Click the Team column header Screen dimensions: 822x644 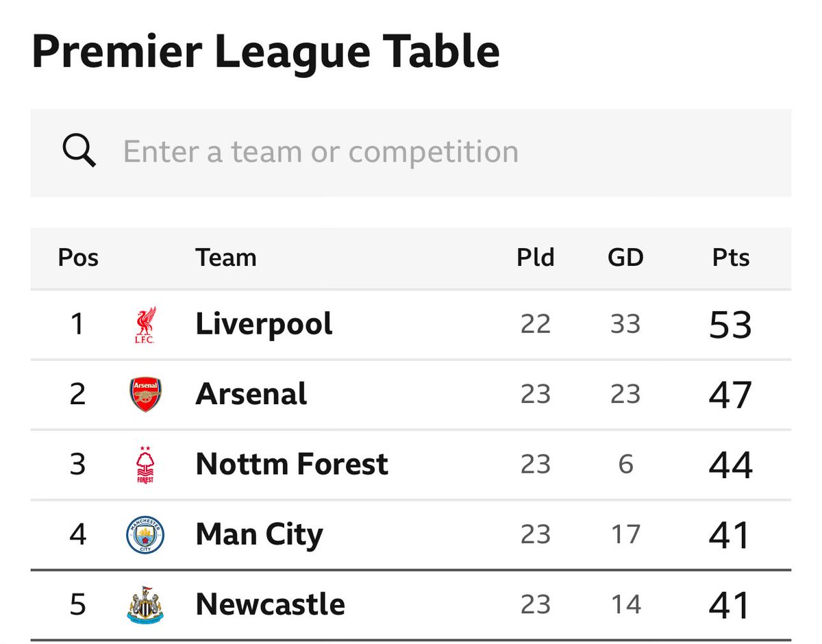226,258
